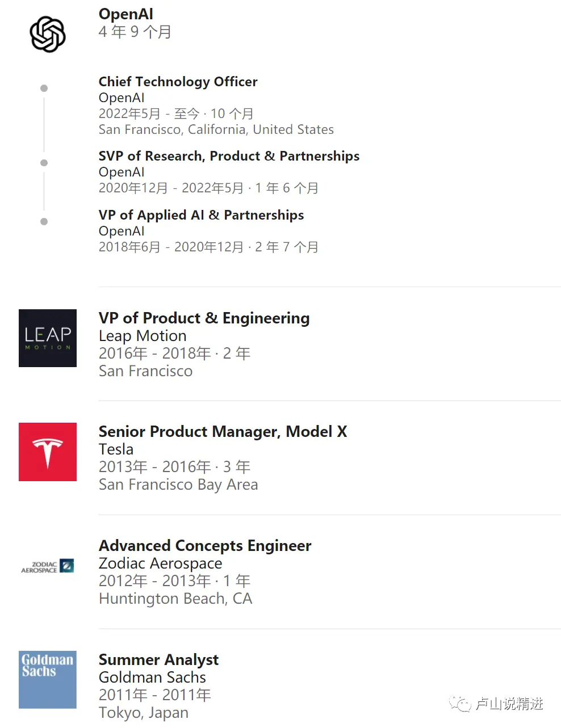561x728 pixels.
Task: Click the timeline dot beside VP of Applied AI
Action: click(x=44, y=221)
